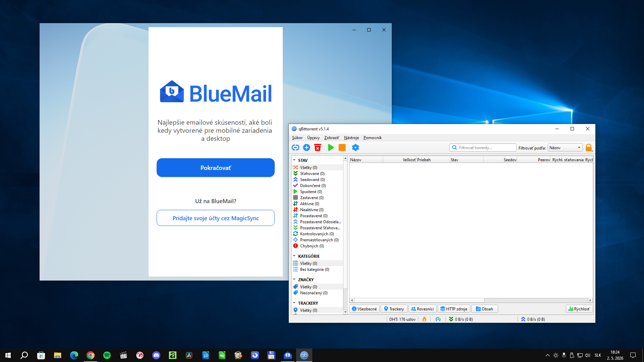Switch to the HTTP zdroje tab
644x362 pixels.
(454, 309)
